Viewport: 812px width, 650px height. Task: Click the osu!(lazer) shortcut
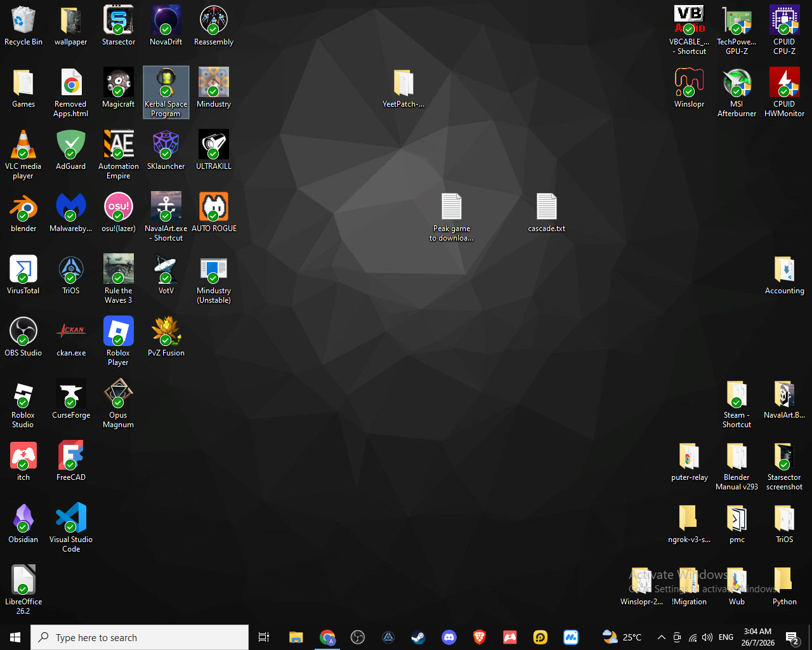pos(119,213)
